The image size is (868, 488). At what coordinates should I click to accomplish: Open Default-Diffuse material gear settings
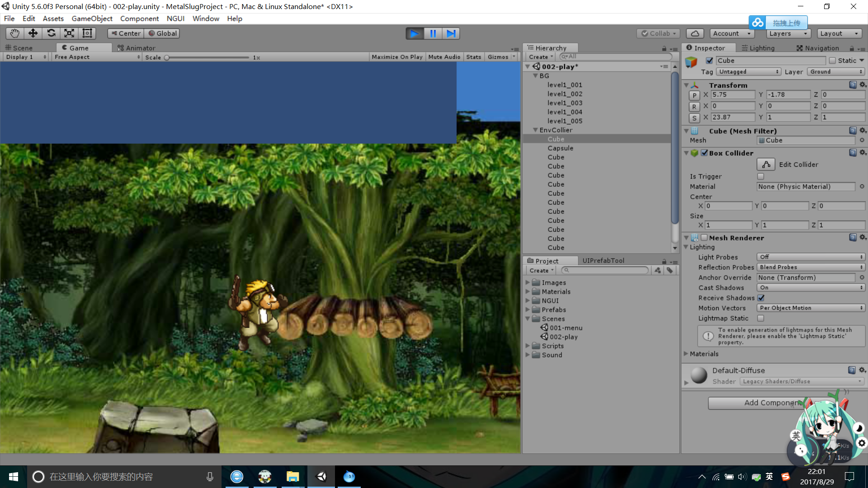(x=863, y=370)
